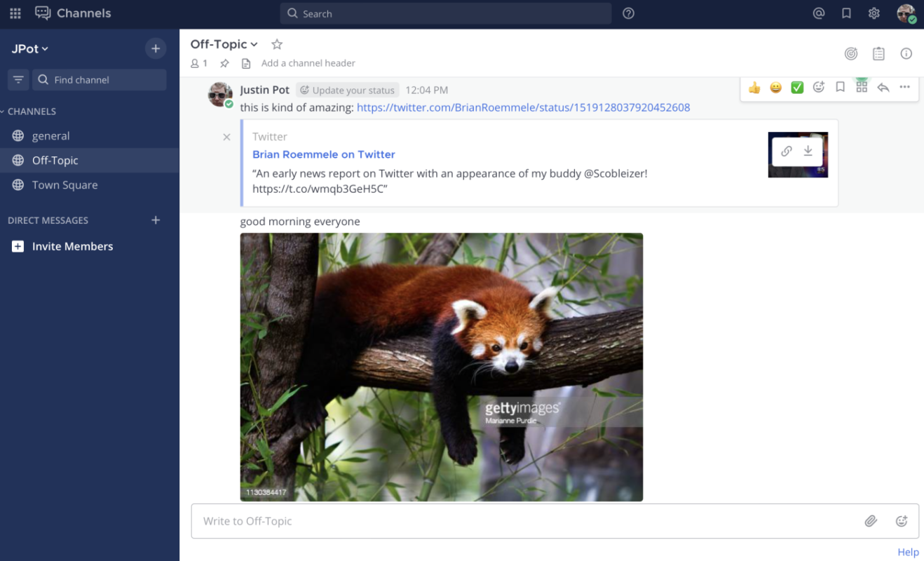
Task: Switch to the general channel
Action: tap(50, 136)
